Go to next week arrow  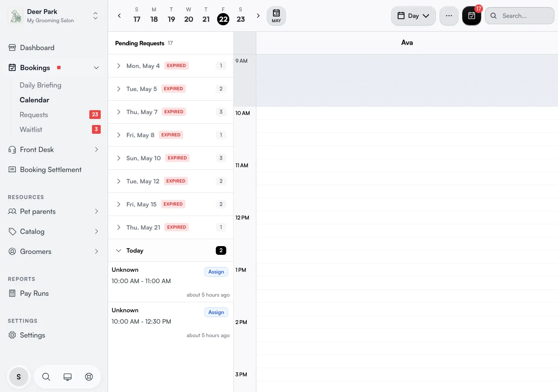[x=258, y=16]
